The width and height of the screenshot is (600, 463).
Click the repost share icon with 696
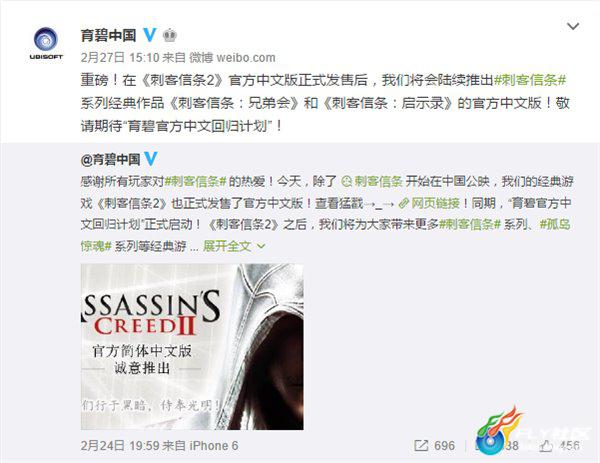click(434, 446)
